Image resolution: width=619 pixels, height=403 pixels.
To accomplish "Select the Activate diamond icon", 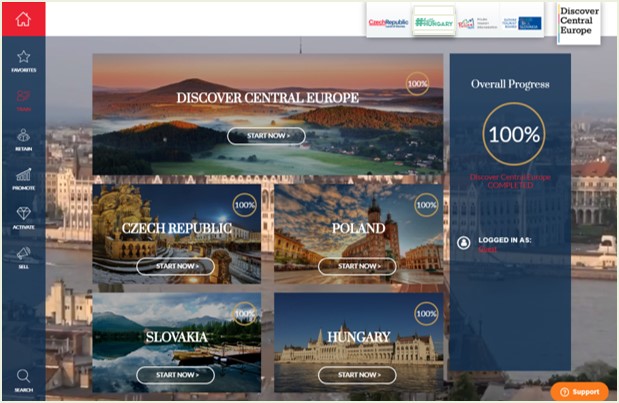I will [23, 216].
